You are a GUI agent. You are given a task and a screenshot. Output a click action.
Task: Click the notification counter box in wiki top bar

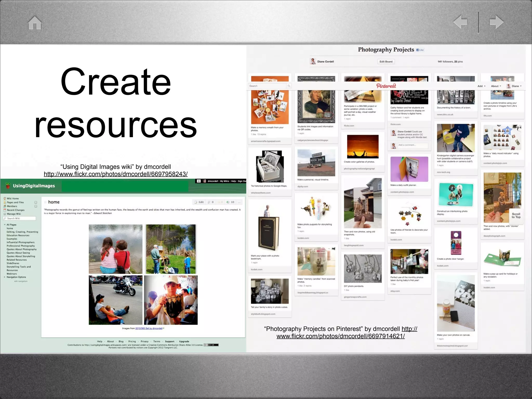click(199, 181)
